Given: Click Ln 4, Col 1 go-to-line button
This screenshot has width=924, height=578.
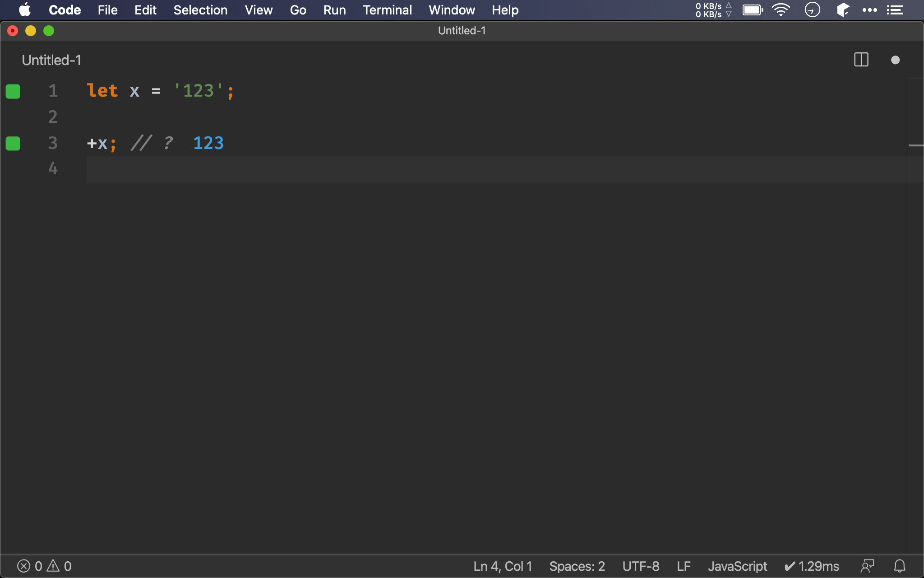Looking at the screenshot, I should click(x=503, y=566).
